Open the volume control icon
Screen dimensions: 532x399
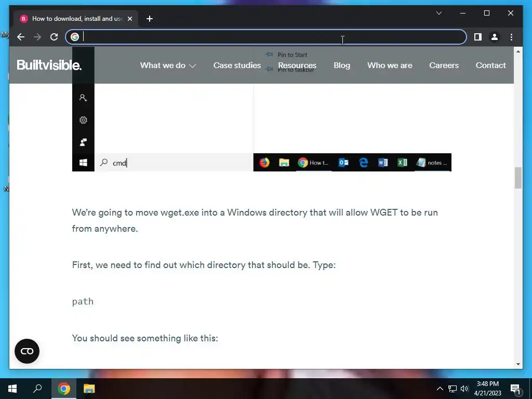tap(464, 389)
